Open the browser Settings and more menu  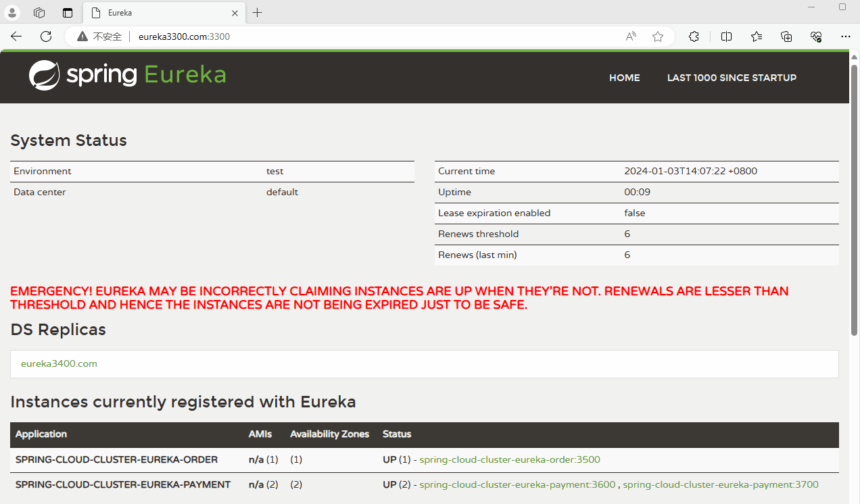coord(846,36)
